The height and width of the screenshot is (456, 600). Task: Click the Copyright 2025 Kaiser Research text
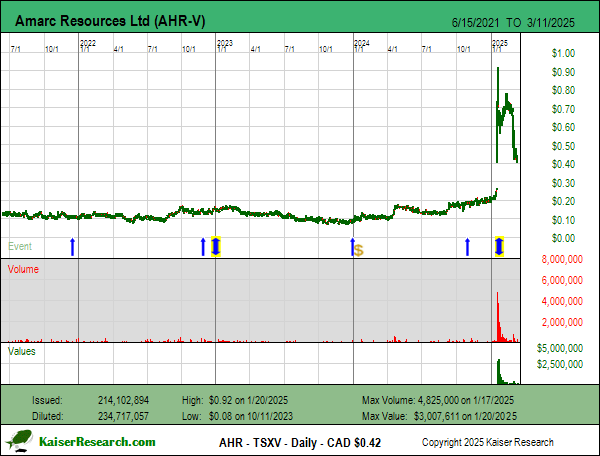pyautogui.click(x=488, y=442)
